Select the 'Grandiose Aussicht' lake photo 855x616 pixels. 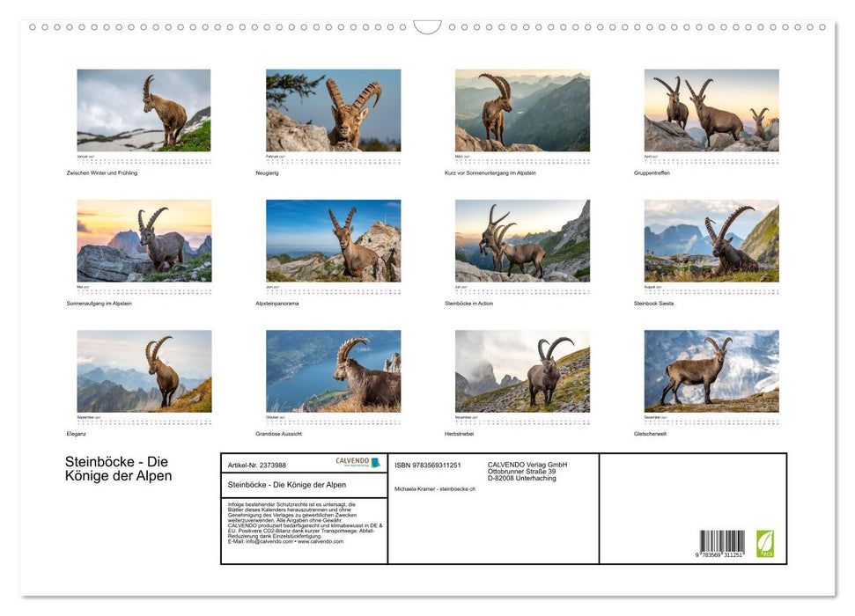333,371
